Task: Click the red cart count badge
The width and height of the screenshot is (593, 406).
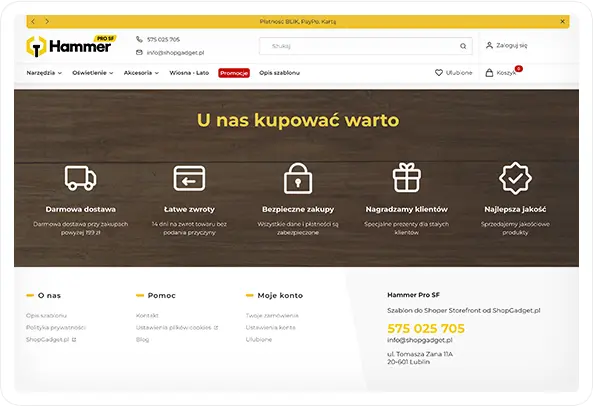Action: [x=519, y=68]
